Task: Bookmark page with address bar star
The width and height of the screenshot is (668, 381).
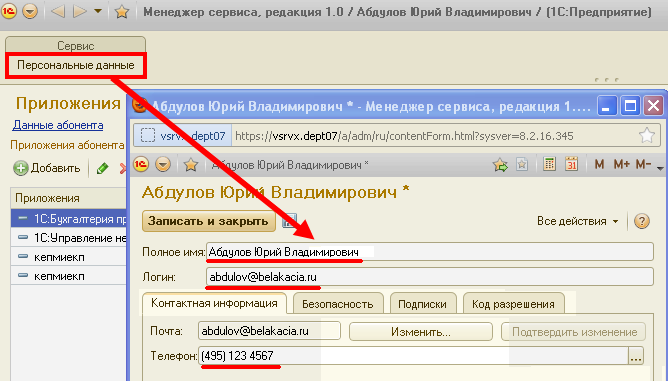Action: click(647, 136)
